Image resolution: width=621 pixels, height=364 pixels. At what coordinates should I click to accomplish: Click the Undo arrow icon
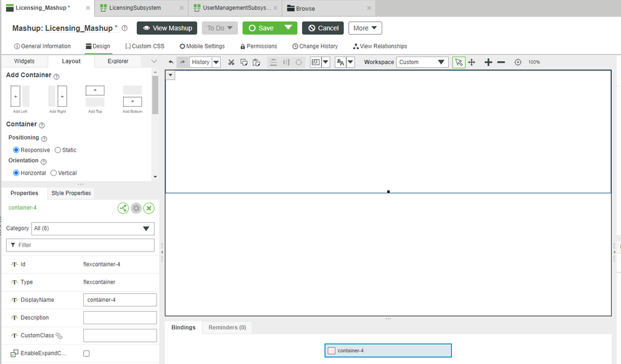(171, 62)
